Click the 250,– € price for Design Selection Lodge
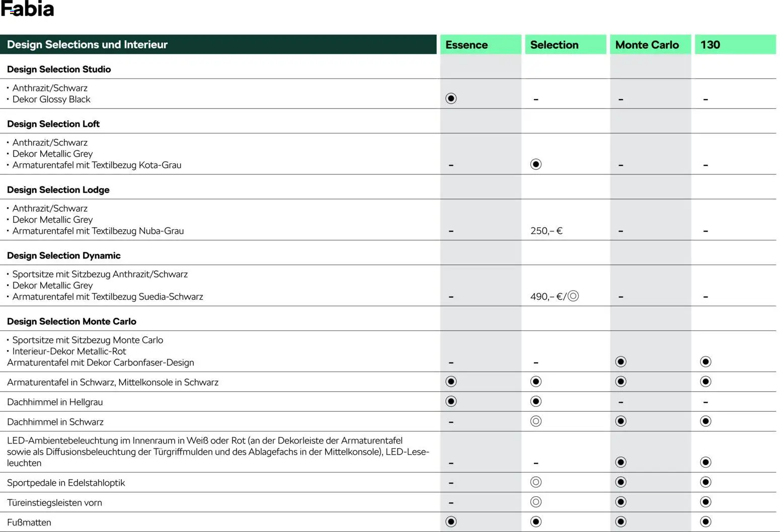 point(546,231)
